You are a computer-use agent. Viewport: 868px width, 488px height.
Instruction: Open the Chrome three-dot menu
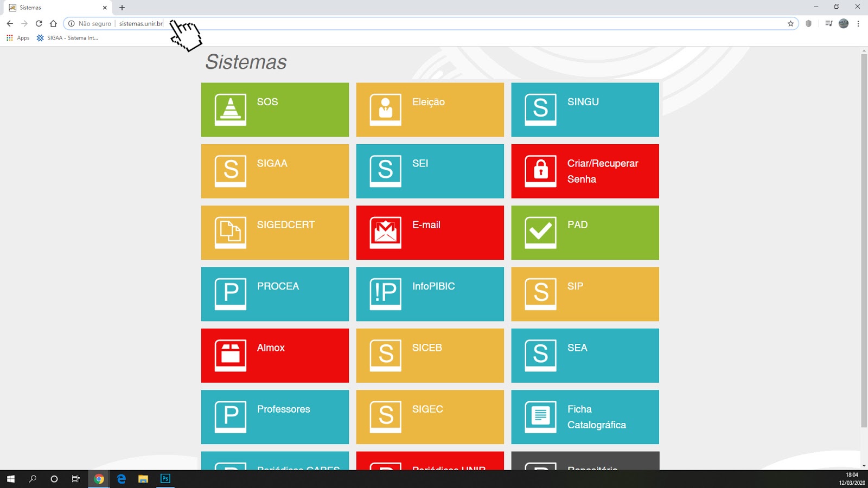click(858, 23)
